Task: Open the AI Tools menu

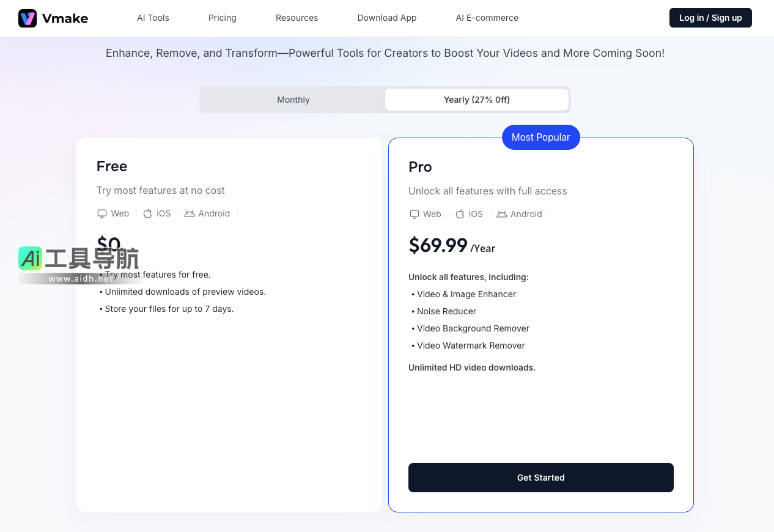Action: click(153, 18)
